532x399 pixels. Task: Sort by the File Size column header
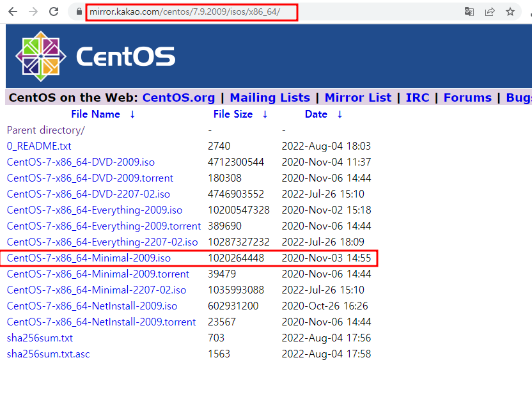(x=233, y=114)
